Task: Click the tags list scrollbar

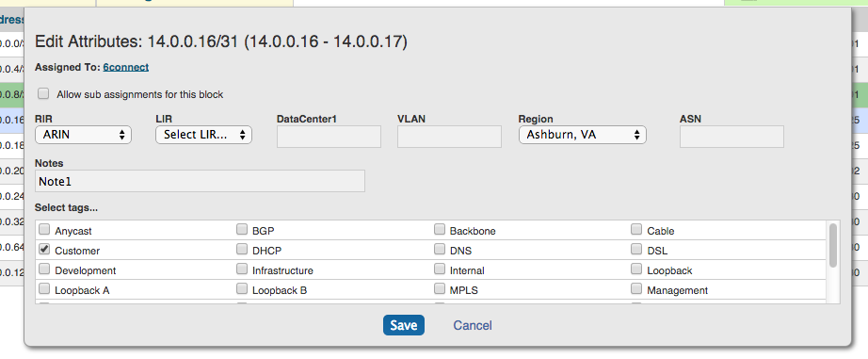Action: pos(832,245)
